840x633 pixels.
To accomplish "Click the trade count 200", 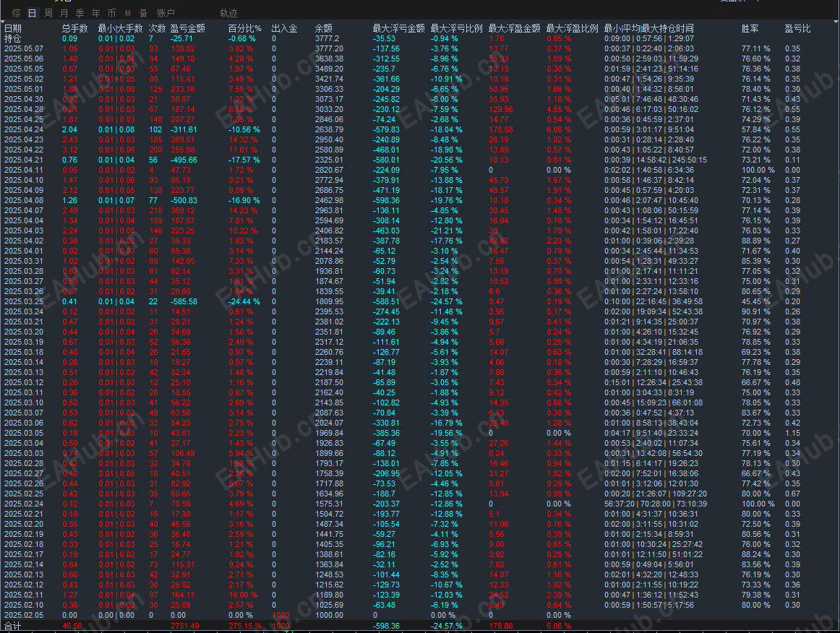I will point(156,150).
